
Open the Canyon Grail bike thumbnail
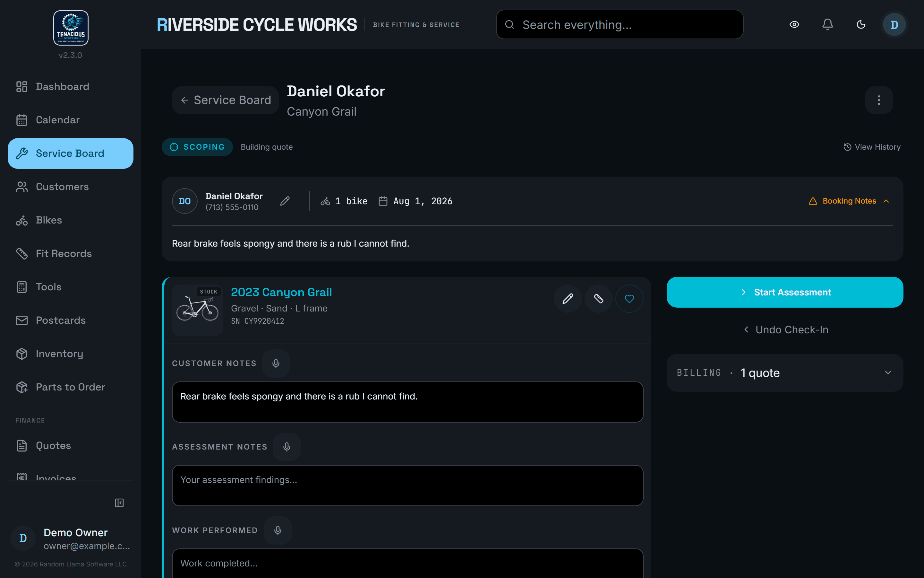pyautogui.click(x=197, y=310)
